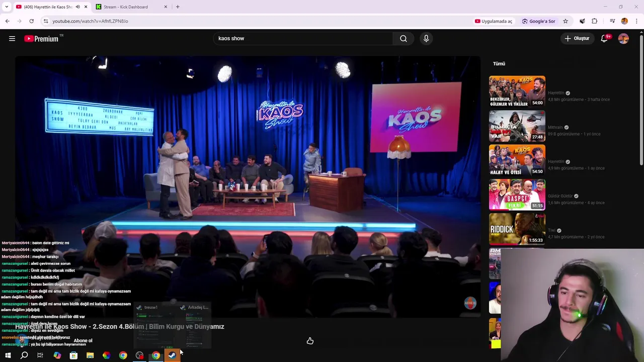Open Task View on taskbar
The image size is (644, 362).
point(40,355)
